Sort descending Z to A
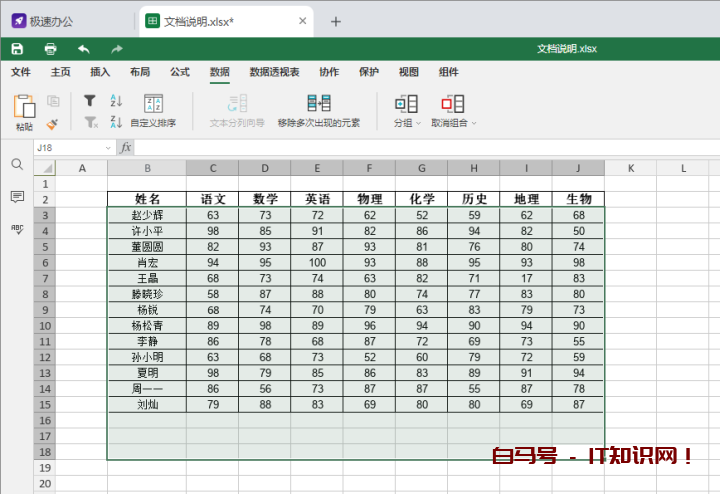Viewport: 720px width, 494px height. click(x=116, y=122)
